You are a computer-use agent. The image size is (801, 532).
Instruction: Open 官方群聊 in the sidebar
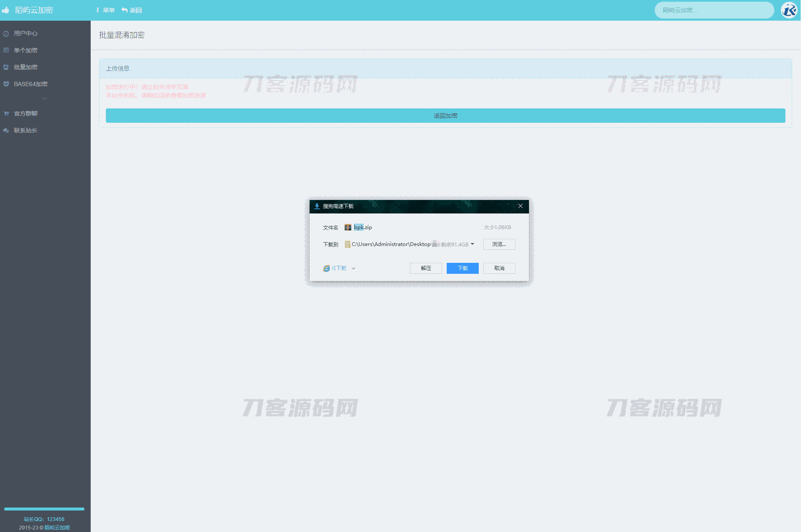[26, 113]
